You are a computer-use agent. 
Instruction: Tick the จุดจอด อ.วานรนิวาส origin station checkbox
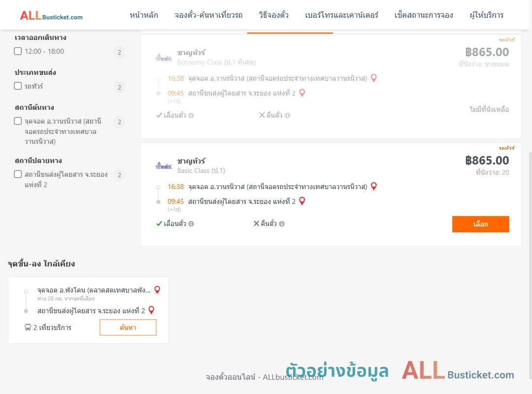coord(18,121)
